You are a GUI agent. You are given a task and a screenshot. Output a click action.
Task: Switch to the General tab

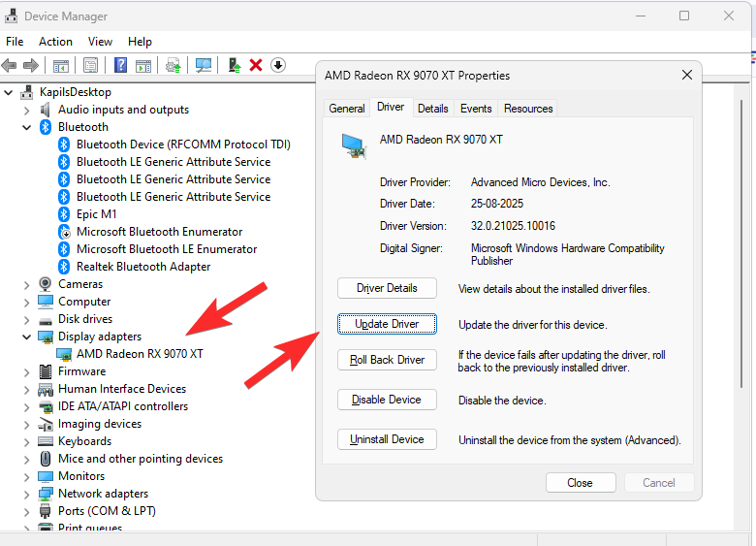coord(347,109)
